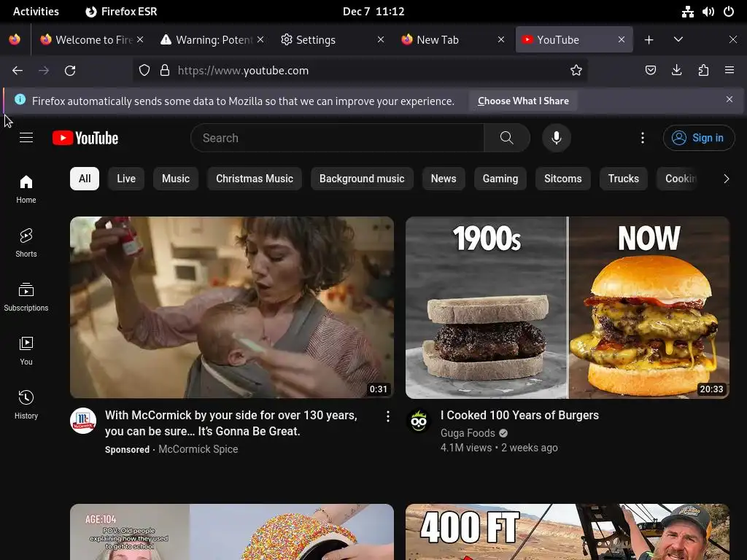The image size is (747, 560).
Task: Click Choose What I Share button
Action: 523,101
